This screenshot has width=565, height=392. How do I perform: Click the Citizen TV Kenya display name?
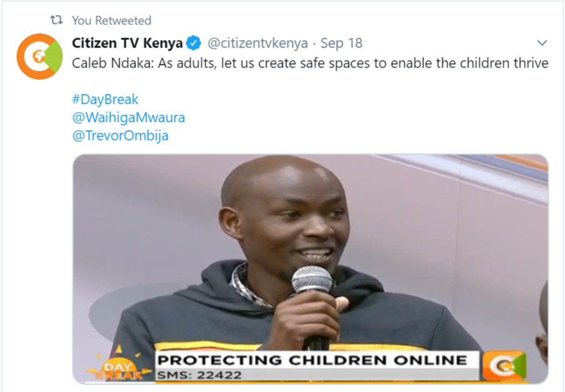(x=127, y=43)
